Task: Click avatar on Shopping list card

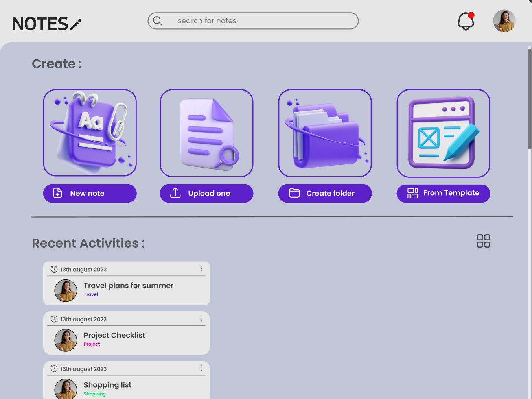Action: (66, 389)
